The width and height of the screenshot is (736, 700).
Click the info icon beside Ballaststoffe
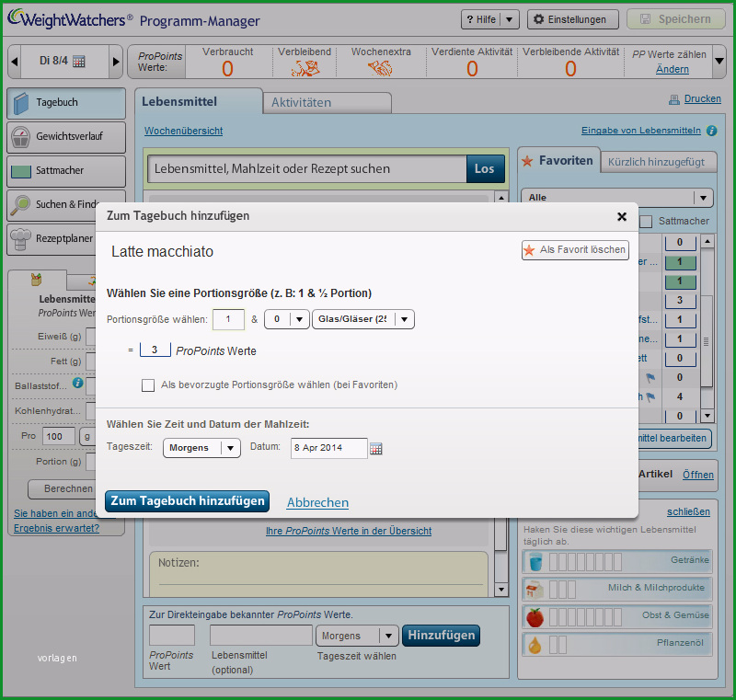(78, 383)
